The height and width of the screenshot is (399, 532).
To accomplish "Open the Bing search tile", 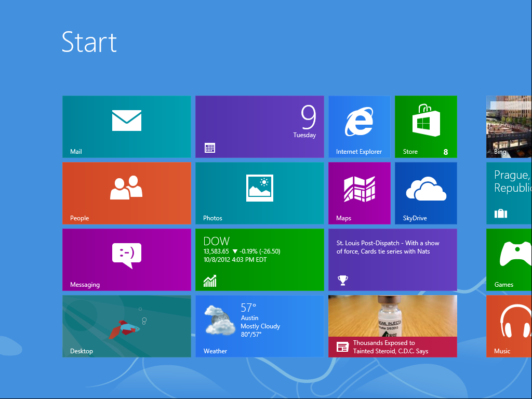I will pos(509,126).
